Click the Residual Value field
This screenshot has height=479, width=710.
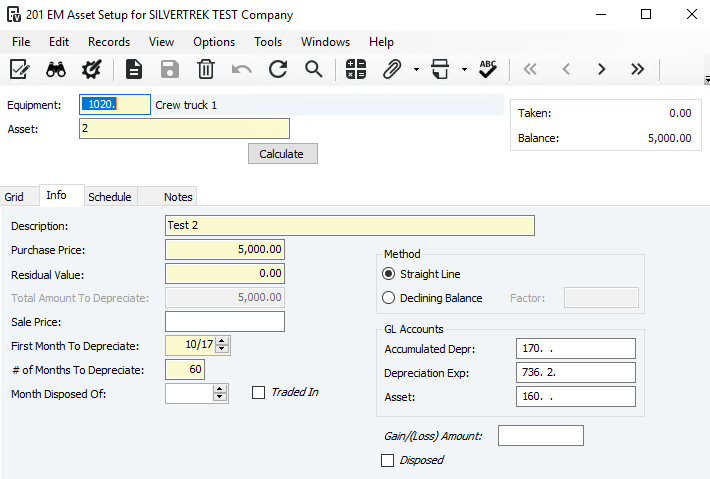point(225,273)
